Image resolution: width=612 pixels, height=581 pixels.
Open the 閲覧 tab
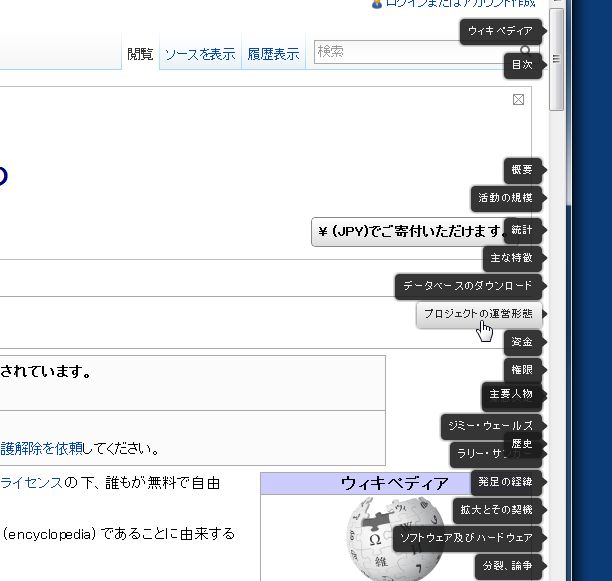tap(140, 54)
